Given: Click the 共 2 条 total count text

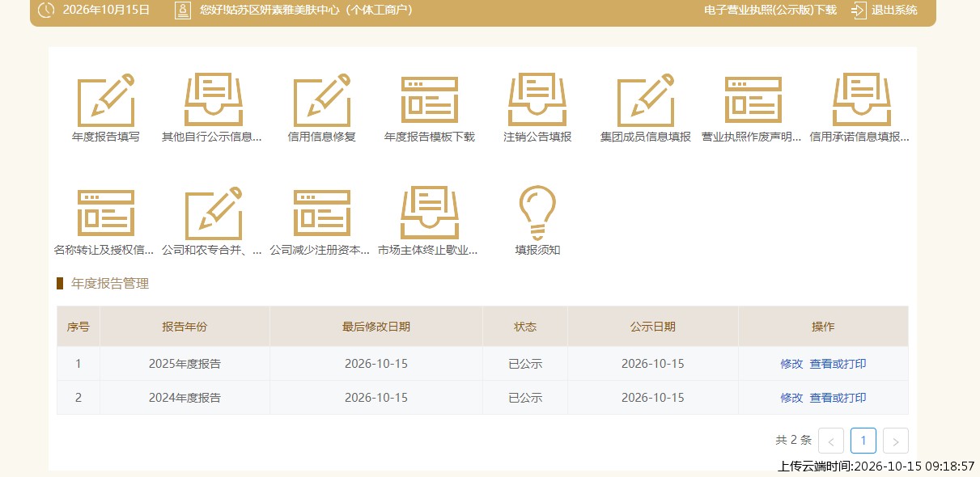Looking at the screenshot, I should click(793, 441).
